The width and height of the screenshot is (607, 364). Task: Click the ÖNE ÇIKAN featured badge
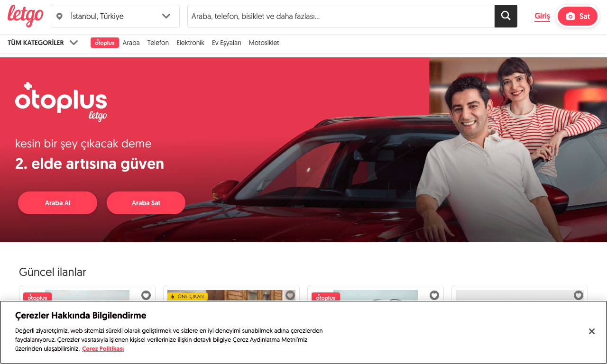[x=187, y=297]
